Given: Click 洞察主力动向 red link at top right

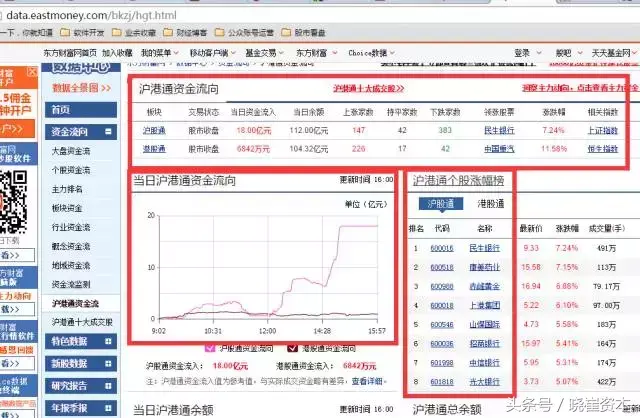Looking at the screenshot, I should coord(580,88).
